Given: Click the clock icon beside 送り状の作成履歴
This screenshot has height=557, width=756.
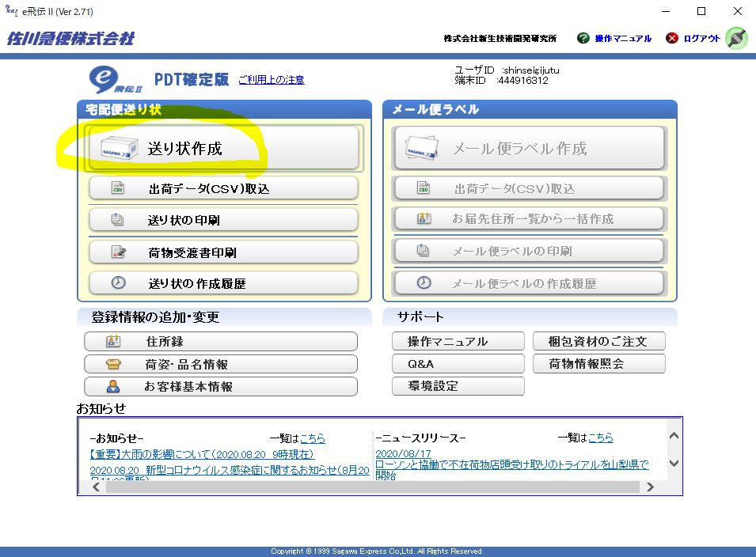Looking at the screenshot, I should point(118,283).
